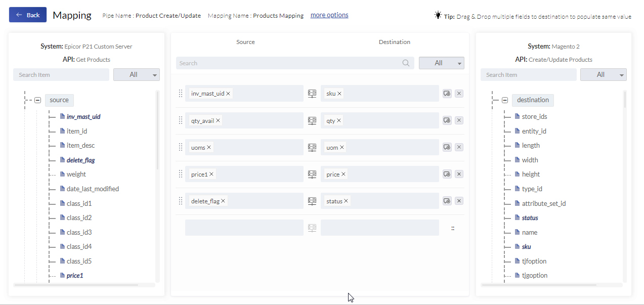644x305 pixels.
Task: Select tjfoption in destination tree
Action: tap(534, 261)
